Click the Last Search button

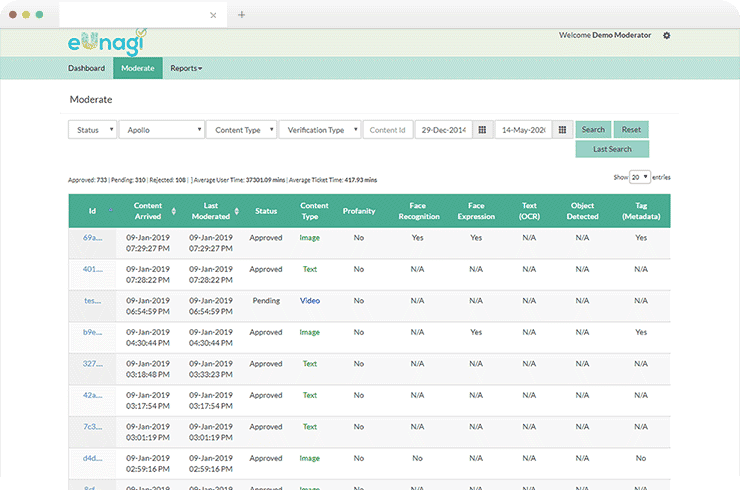pyautogui.click(x=612, y=149)
